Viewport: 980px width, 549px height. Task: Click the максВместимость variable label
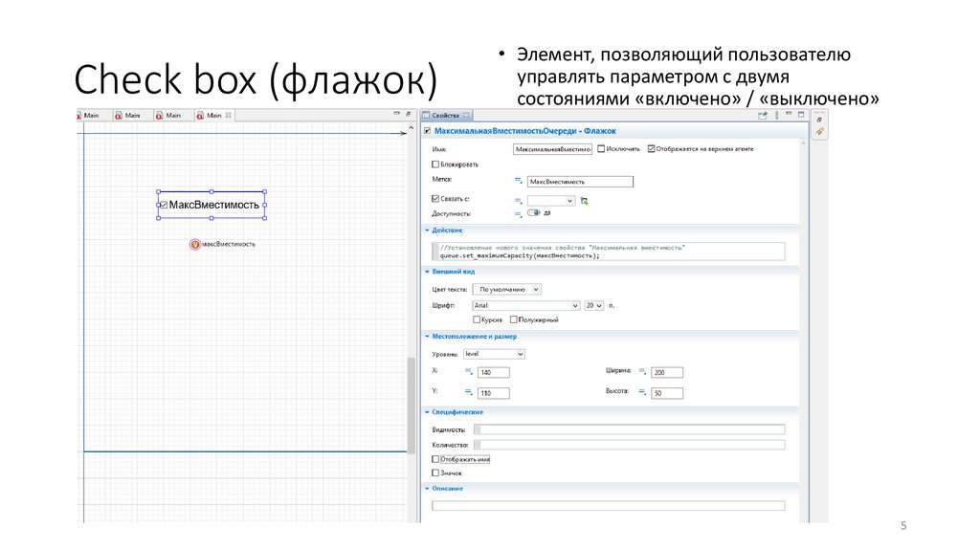229,244
